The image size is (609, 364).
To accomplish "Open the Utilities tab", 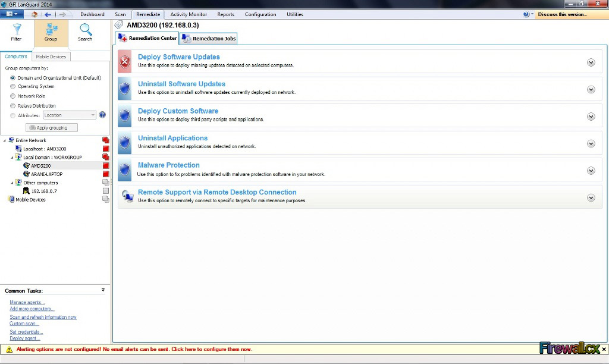I will [x=295, y=14].
